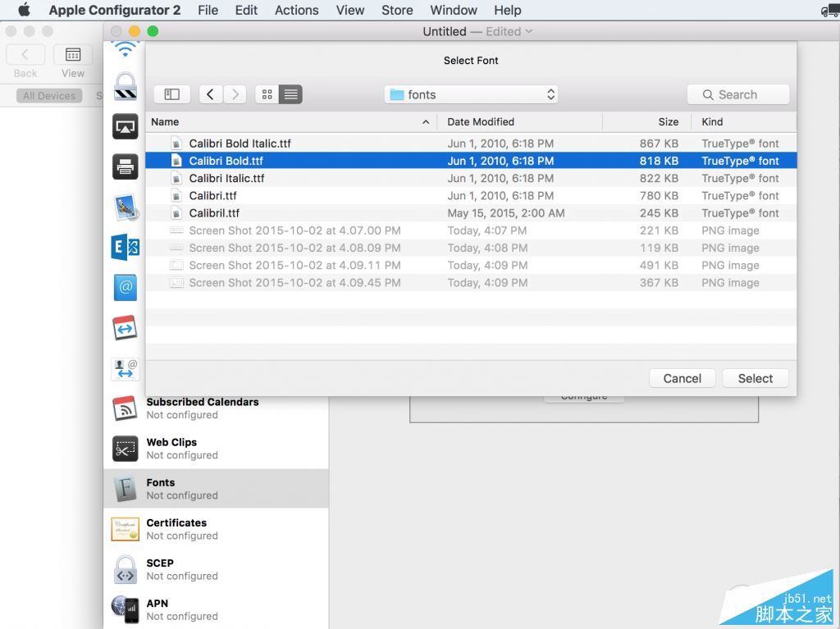Image resolution: width=840 pixels, height=629 pixels.
Task: Click the Web Clips scissors icon
Action: click(125, 449)
